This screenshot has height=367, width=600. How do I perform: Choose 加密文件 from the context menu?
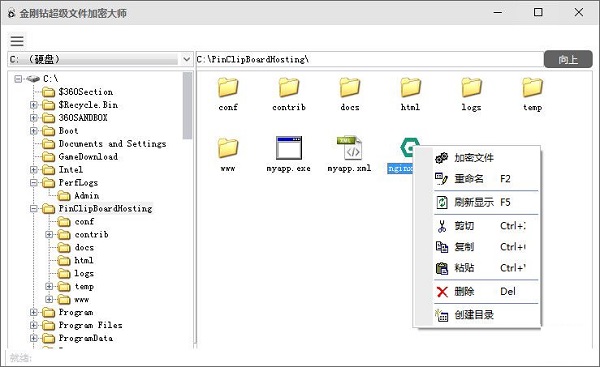pos(486,158)
